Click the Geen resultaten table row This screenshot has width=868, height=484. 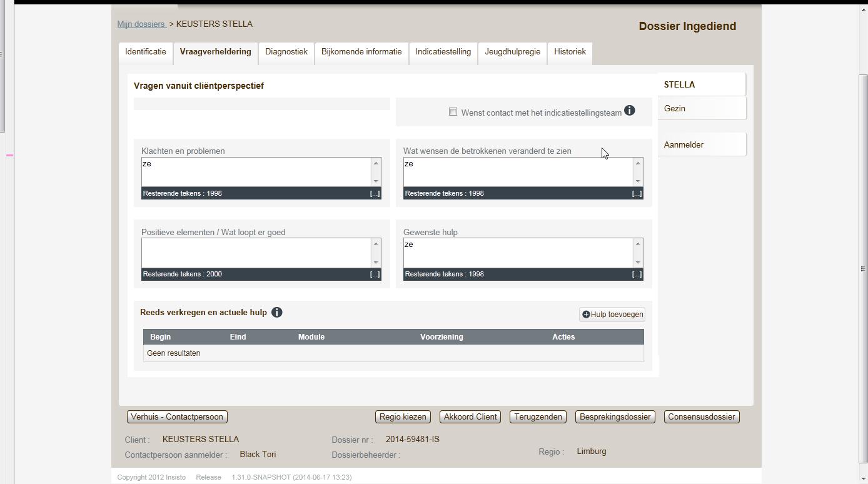click(393, 353)
